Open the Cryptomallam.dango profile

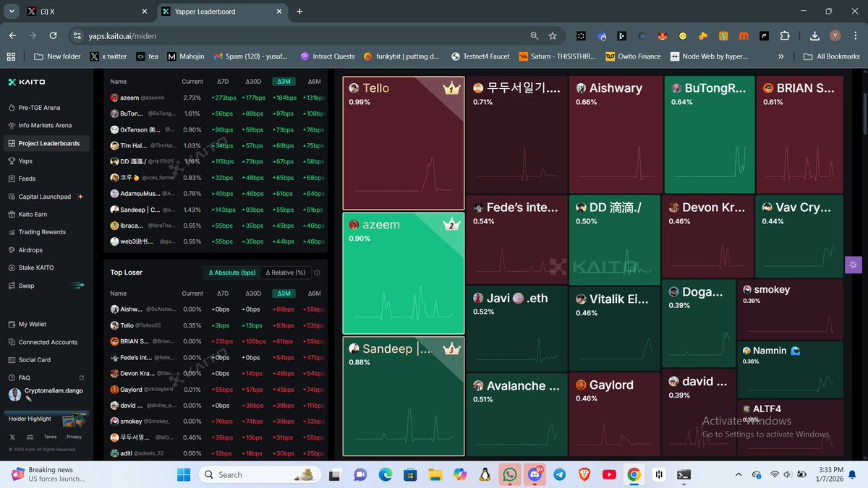point(46,394)
